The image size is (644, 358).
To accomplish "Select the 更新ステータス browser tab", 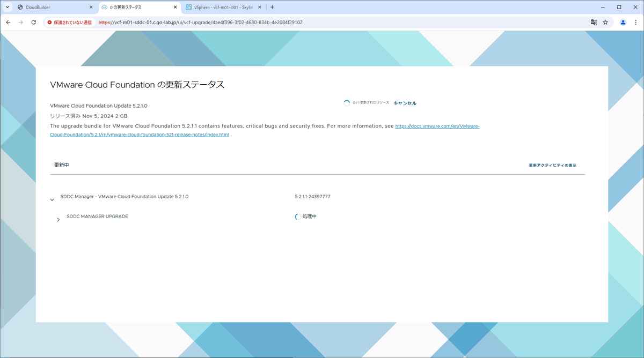I will (141, 7).
